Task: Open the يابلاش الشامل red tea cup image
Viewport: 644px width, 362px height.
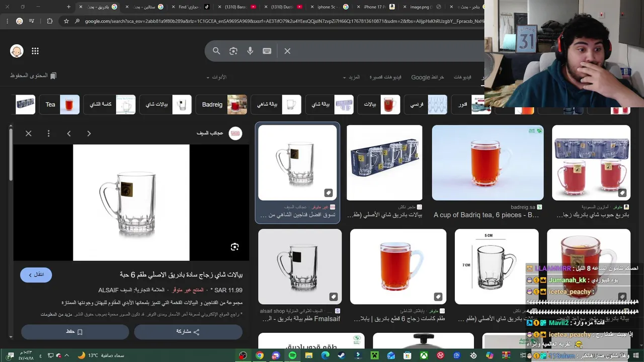Action: [398, 266]
